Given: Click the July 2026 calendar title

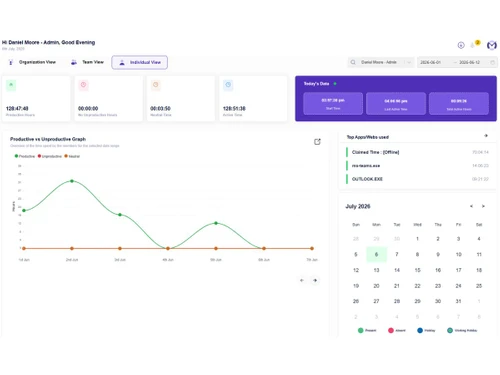Looking at the screenshot, I should pyautogui.click(x=358, y=206).
